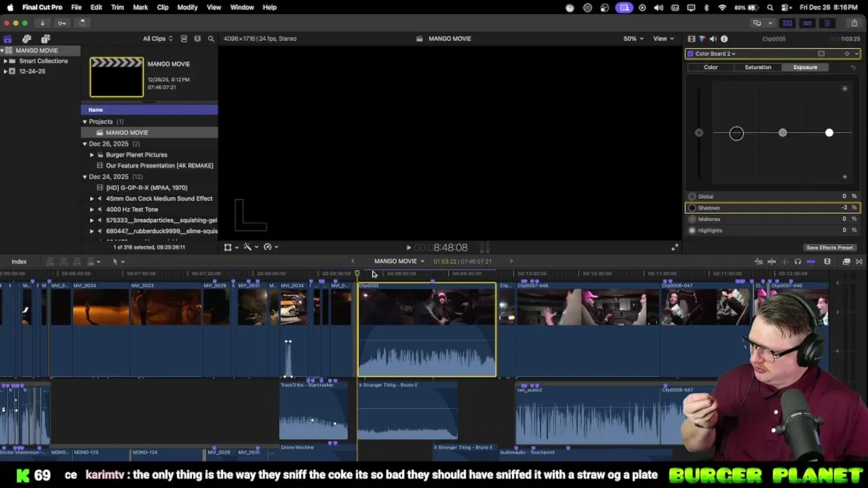This screenshot has width=868, height=488.
Task: Select the Global exposure row
Action: [772, 197]
